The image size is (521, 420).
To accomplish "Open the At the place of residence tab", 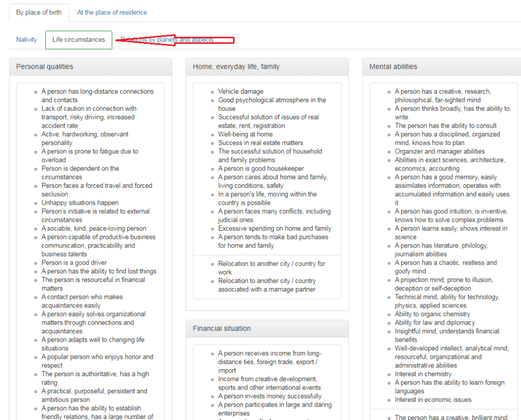I will coord(112,12).
